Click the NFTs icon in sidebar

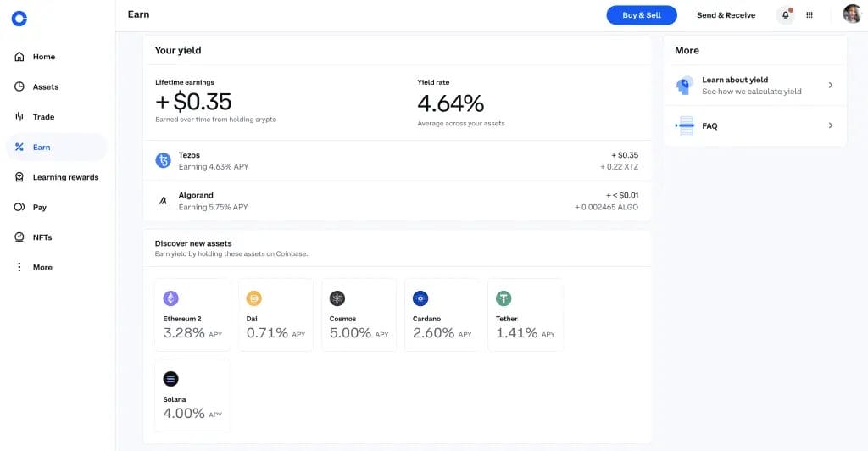tap(19, 237)
